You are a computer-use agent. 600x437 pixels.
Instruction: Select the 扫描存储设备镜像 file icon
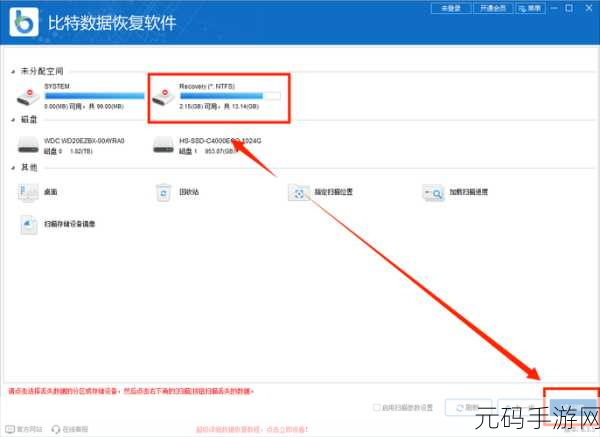(28, 224)
